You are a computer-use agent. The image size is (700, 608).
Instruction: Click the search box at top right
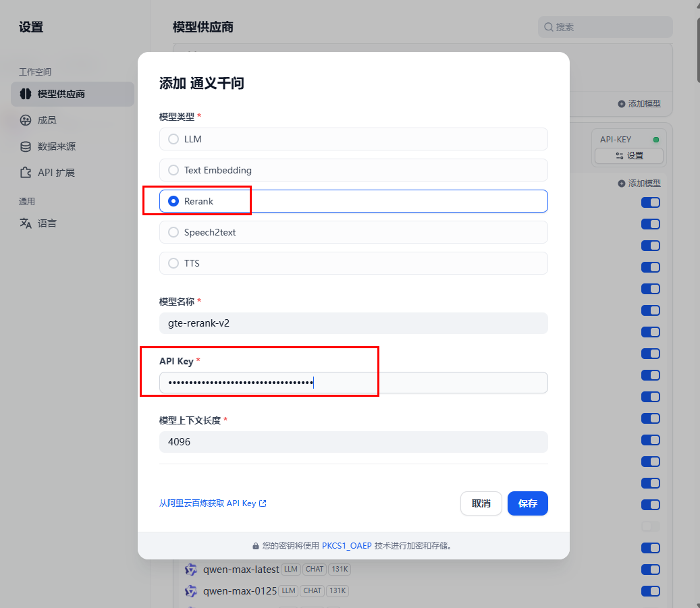click(605, 27)
